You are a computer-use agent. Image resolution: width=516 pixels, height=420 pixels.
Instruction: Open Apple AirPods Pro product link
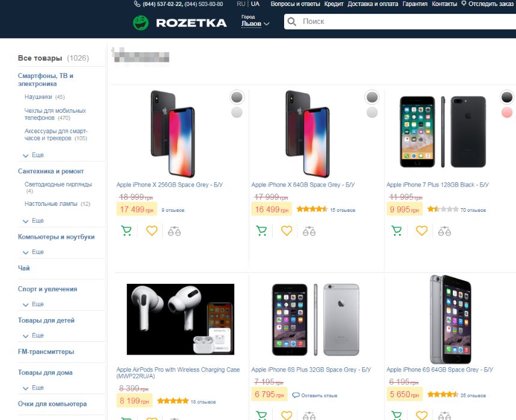point(178,373)
